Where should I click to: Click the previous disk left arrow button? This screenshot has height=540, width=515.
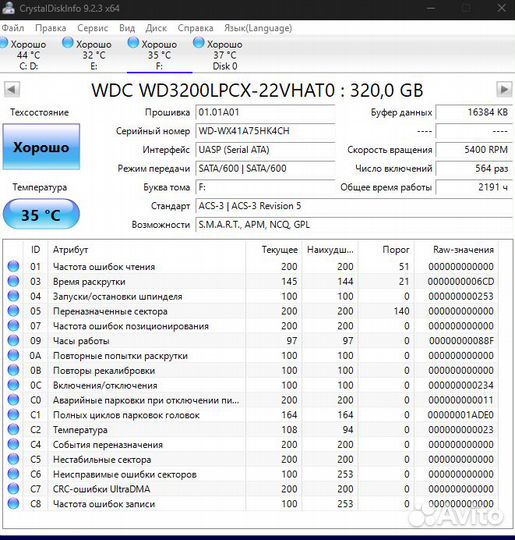pos(12,90)
